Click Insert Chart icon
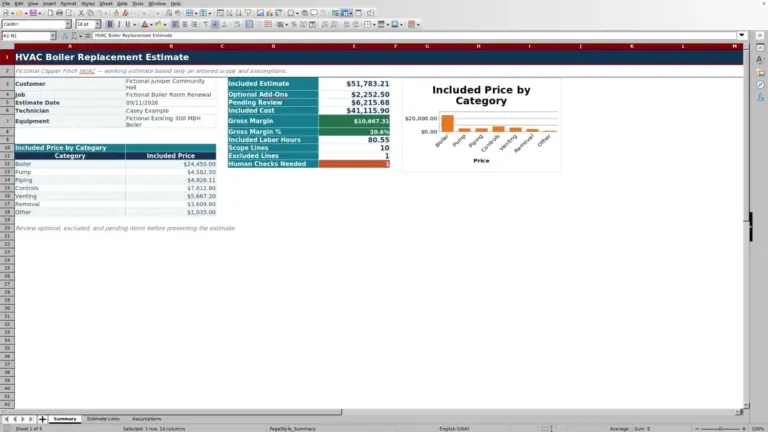Screen dimensions: 768x432 [269, 13]
